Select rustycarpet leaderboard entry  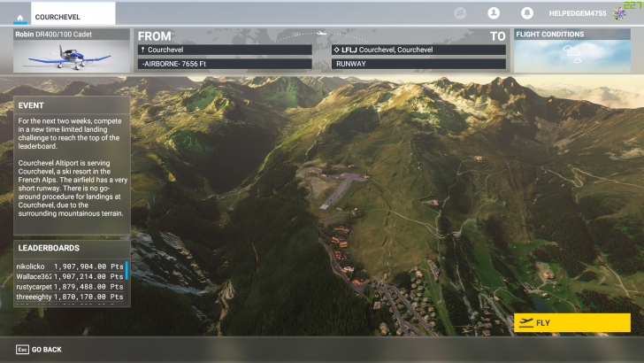point(70,287)
